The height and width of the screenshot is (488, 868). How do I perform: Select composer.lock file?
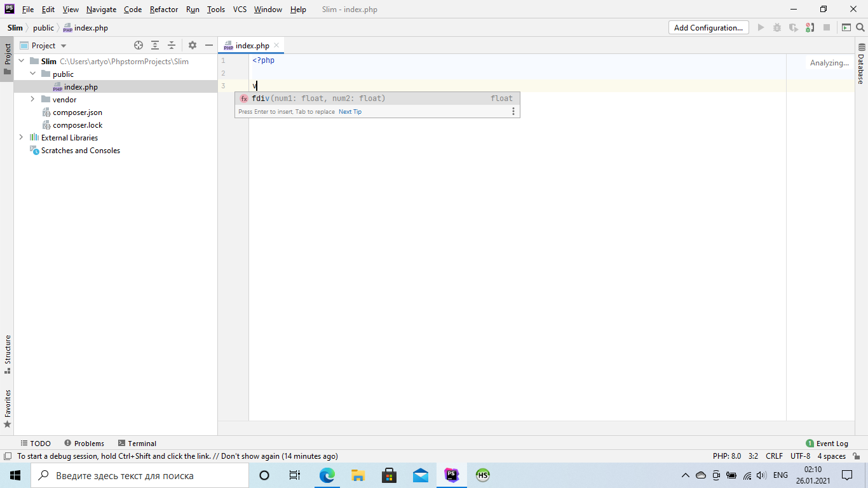78,125
